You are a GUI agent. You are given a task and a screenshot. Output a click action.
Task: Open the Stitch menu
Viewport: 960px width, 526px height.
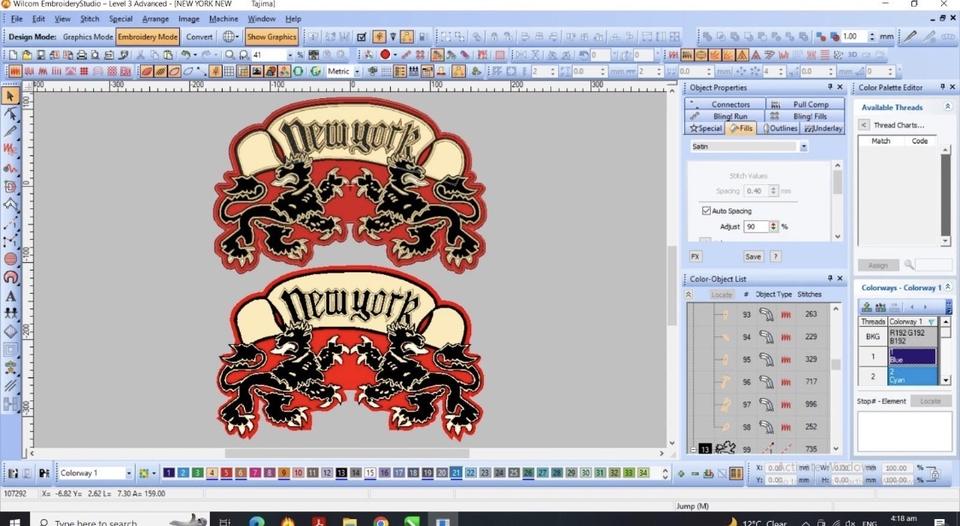(89, 19)
